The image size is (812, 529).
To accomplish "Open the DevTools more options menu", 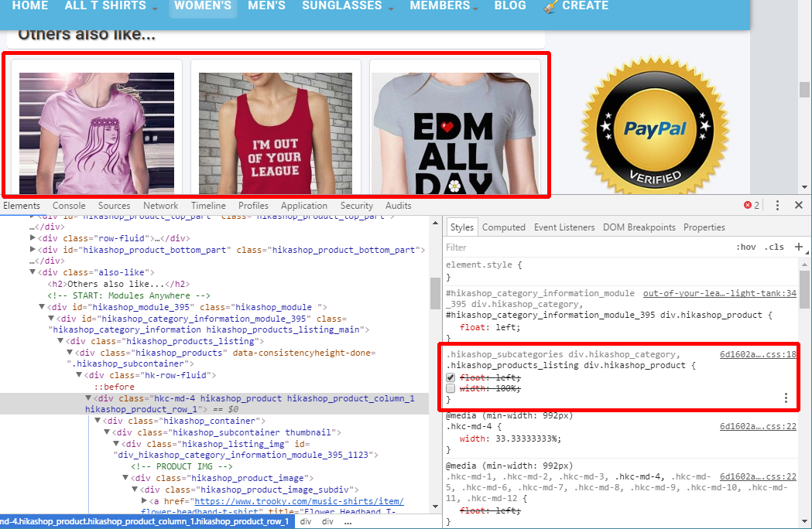I will tap(777, 206).
